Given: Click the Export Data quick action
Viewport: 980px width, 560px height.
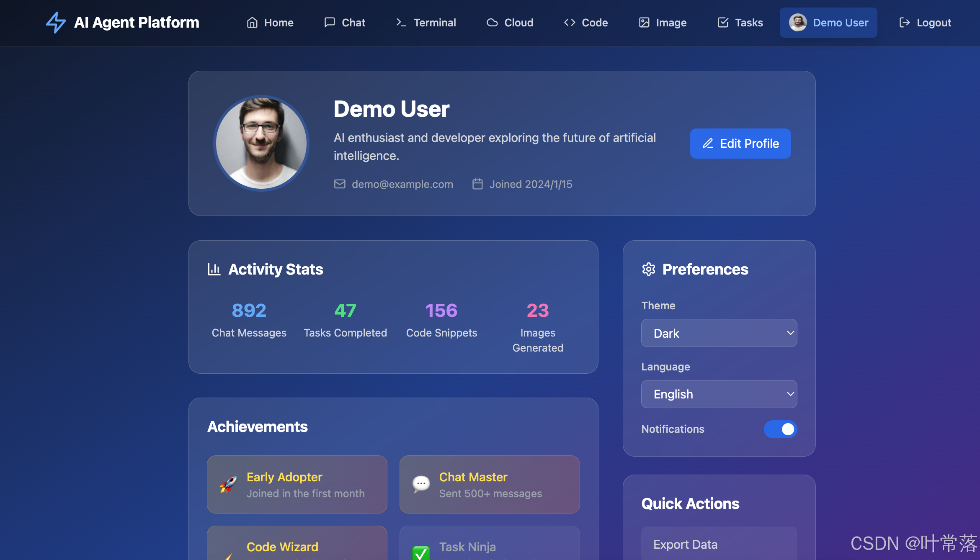Looking at the screenshot, I should point(719,544).
